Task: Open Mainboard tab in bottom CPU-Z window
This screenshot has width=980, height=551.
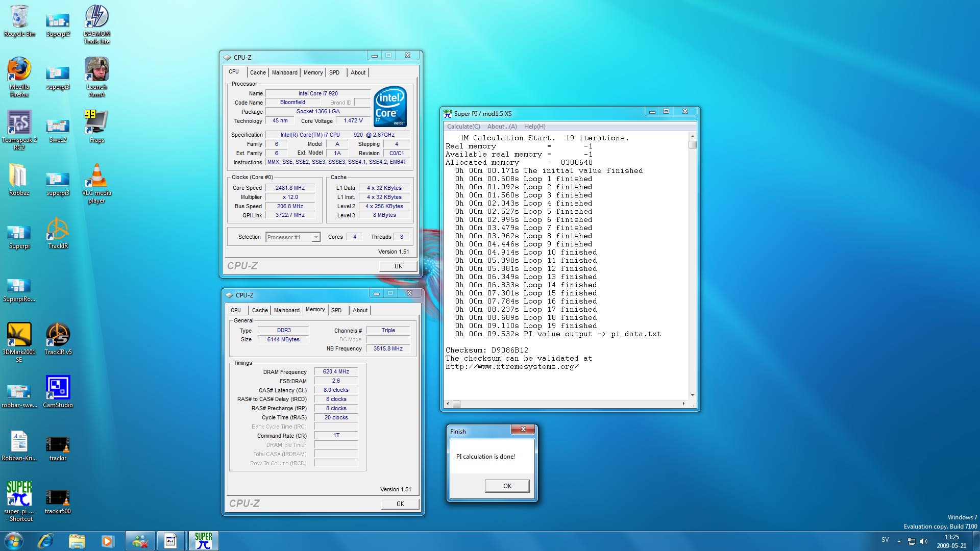Action: click(x=286, y=310)
